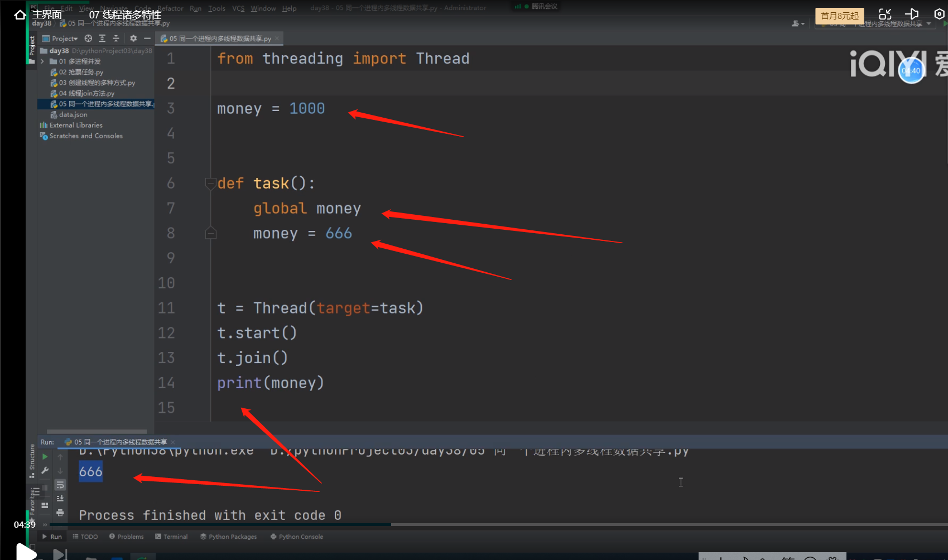This screenshot has width=948, height=560.
Task: Click the '首月8元起' promotion button
Action: point(840,16)
